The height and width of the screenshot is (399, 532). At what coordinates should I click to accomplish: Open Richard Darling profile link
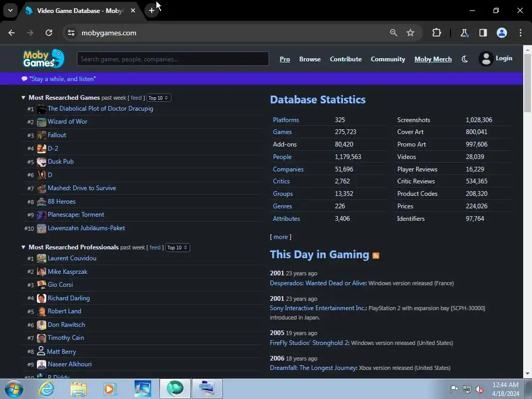[69, 298]
